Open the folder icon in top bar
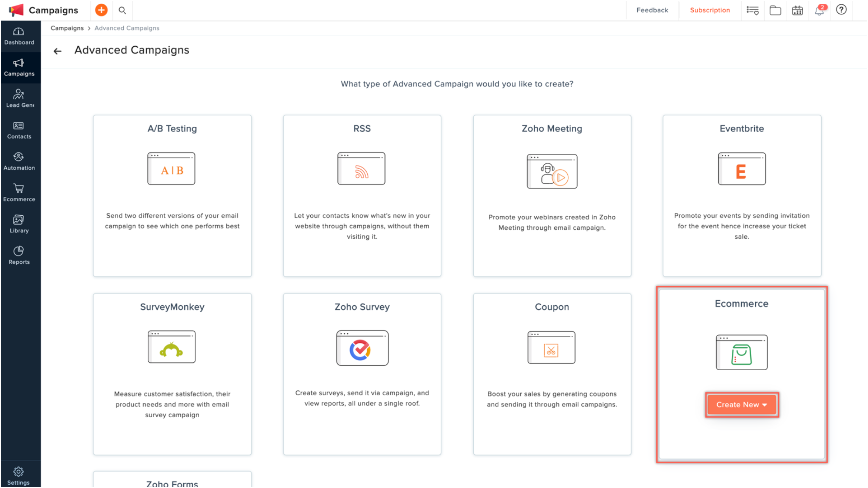Viewport: 868px width, 488px height. click(x=775, y=10)
